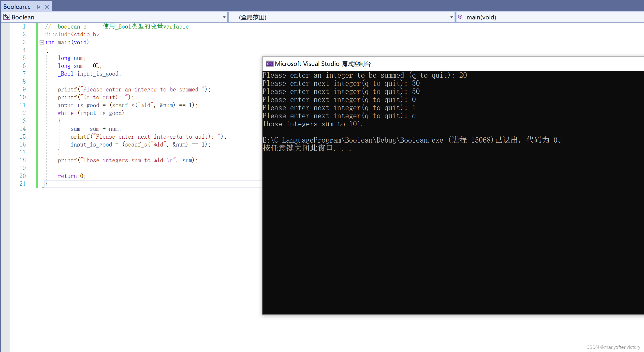644x352 pixels.
Task: Click the debug console window icon
Action: tap(269, 64)
